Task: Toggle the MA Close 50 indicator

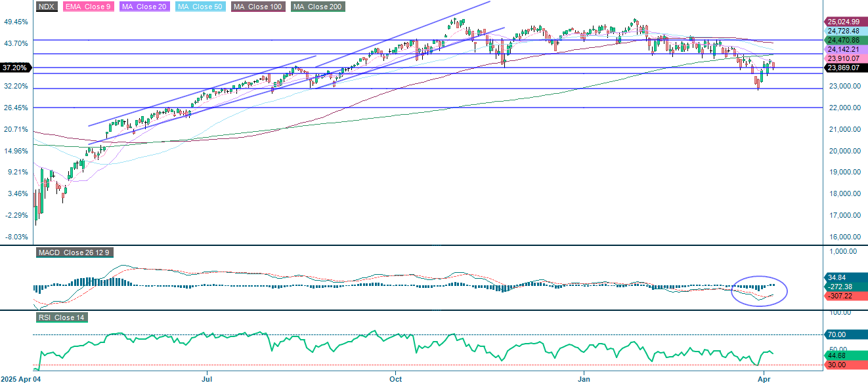Action: 201,7
